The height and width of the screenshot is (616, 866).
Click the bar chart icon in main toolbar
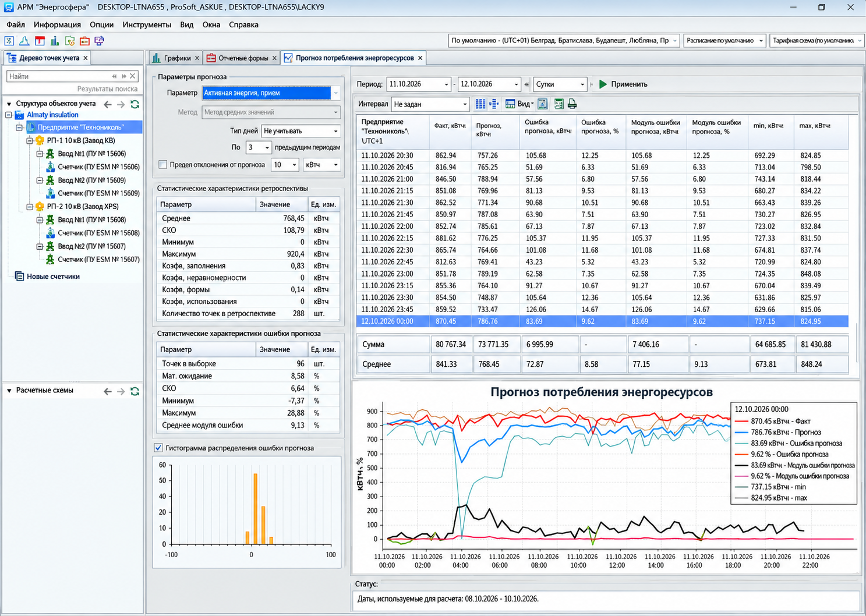pos(54,41)
